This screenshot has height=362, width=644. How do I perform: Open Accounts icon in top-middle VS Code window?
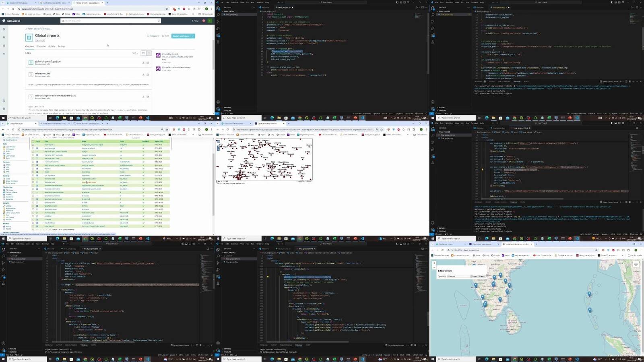(218, 102)
